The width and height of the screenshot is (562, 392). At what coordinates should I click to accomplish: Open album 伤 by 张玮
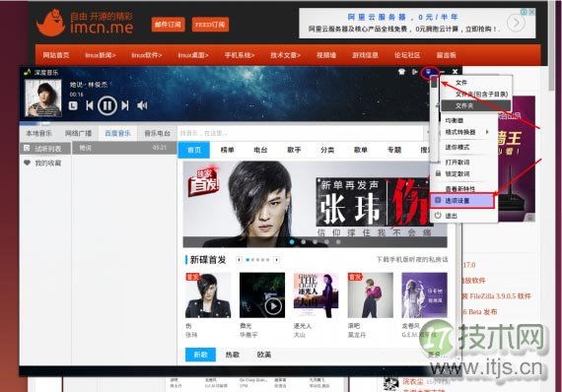click(x=208, y=295)
